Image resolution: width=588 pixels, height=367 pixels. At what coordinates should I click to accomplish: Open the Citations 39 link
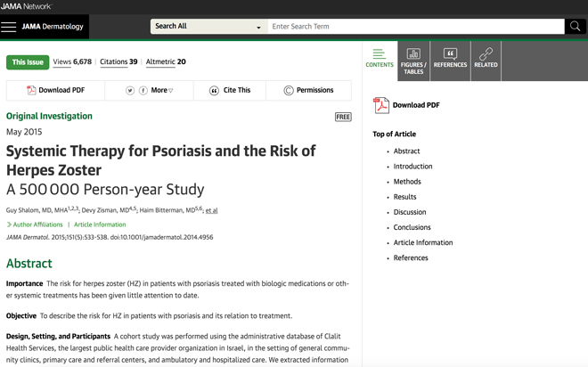coord(118,61)
